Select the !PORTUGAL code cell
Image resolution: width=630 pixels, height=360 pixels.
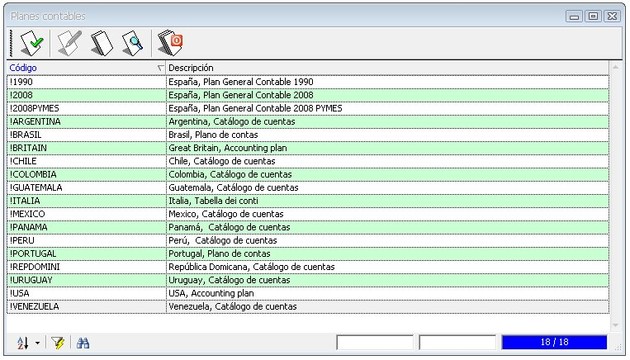[x=86, y=254]
